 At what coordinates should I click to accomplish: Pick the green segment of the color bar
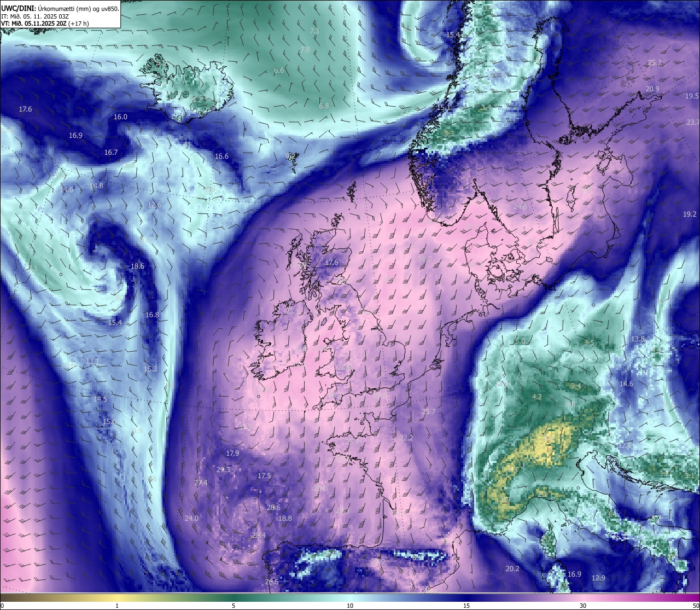tap(234, 597)
